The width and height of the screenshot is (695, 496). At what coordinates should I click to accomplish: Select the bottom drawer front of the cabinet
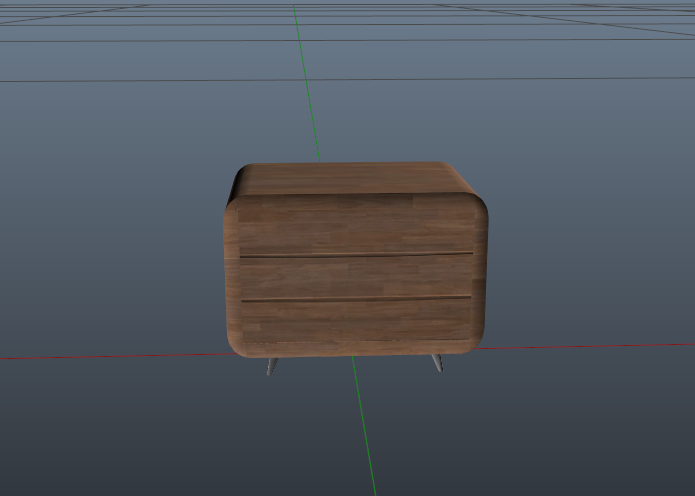pos(356,320)
